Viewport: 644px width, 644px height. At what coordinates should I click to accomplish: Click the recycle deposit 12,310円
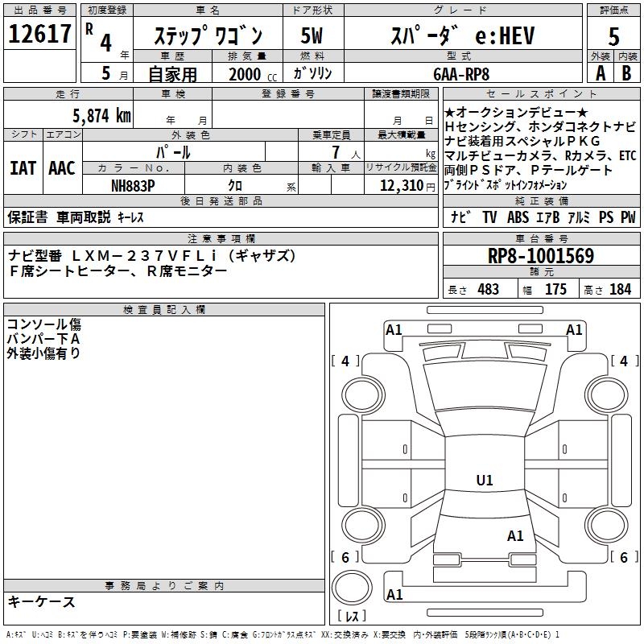[407, 186]
